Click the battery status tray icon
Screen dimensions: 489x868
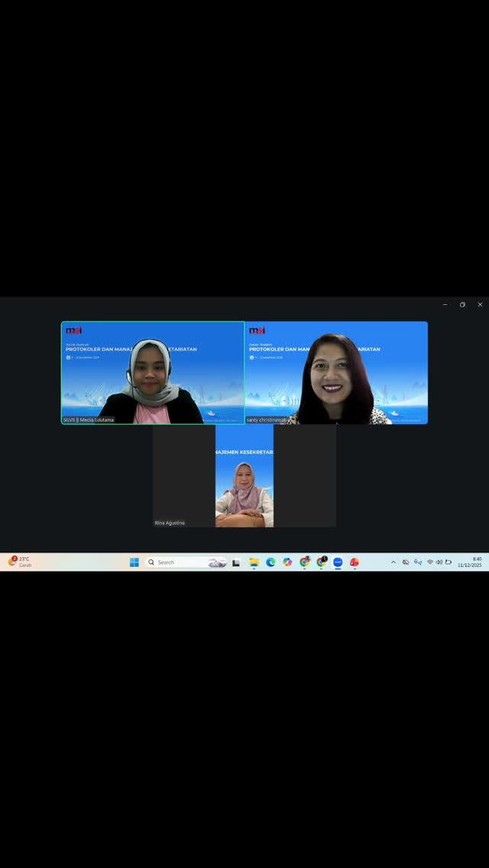tap(449, 562)
